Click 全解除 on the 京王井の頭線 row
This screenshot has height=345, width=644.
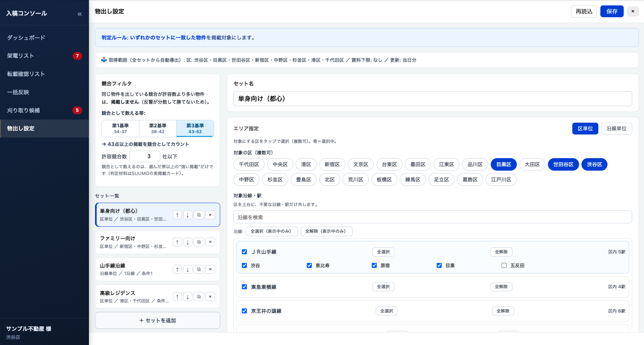[x=503, y=311]
